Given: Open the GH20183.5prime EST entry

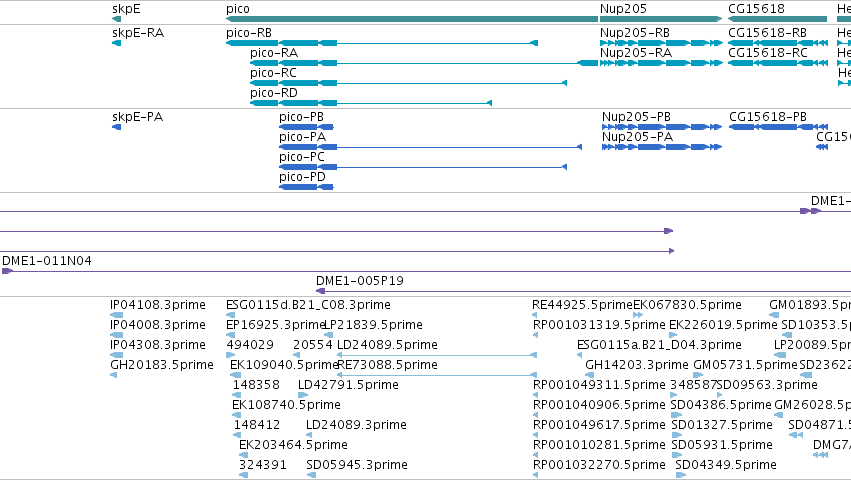Looking at the screenshot, I should pyautogui.click(x=162, y=365).
